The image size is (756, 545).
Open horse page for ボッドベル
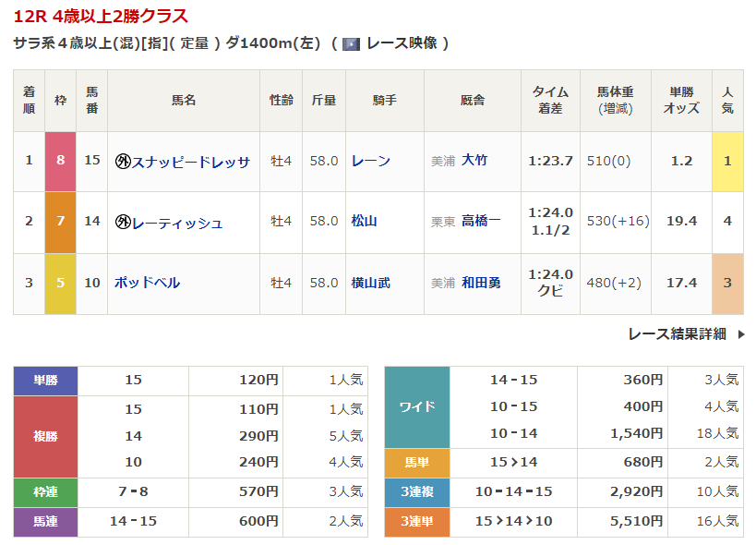click(x=147, y=283)
